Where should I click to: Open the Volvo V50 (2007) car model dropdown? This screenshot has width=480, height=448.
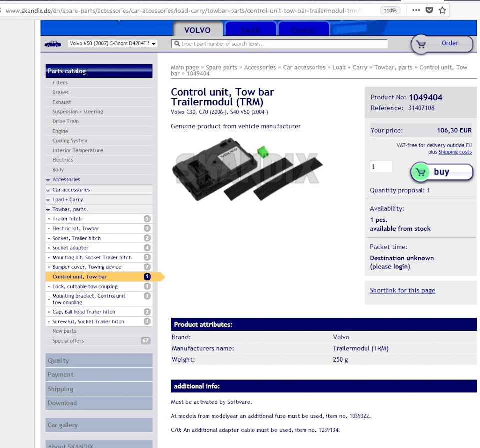113,44
